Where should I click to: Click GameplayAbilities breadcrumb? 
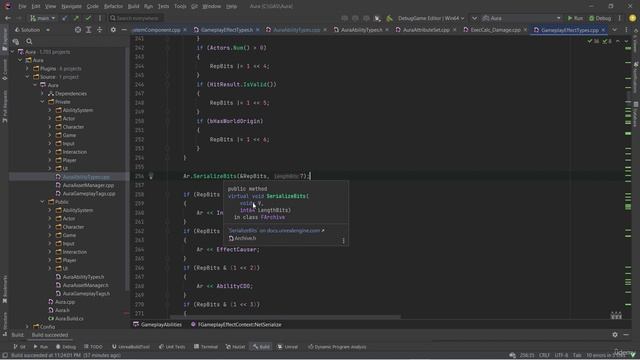point(161,324)
